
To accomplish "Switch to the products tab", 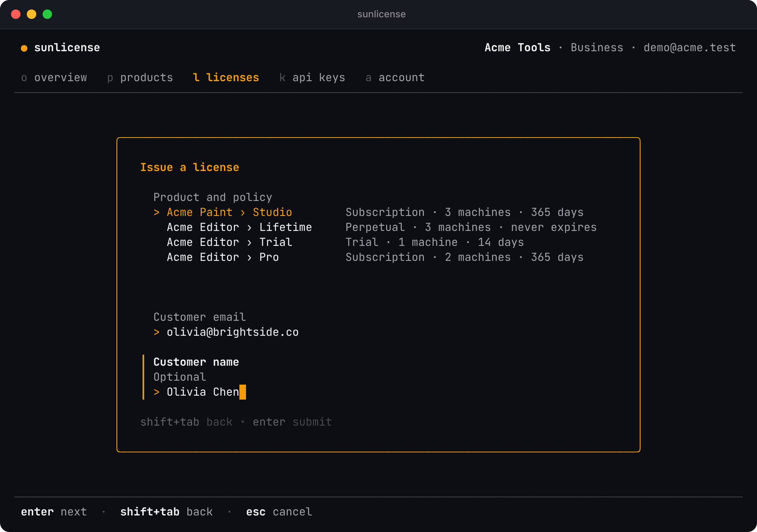I will click(140, 78).
